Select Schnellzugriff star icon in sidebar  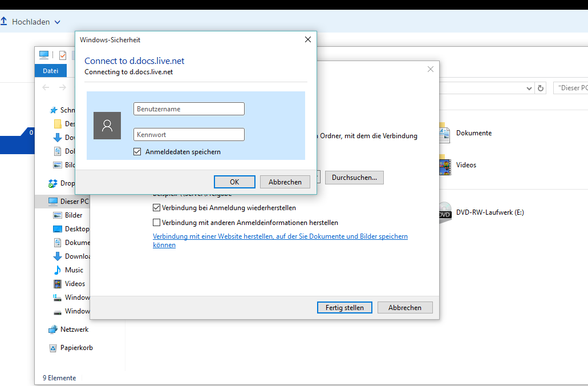click(x=53, y=110)
